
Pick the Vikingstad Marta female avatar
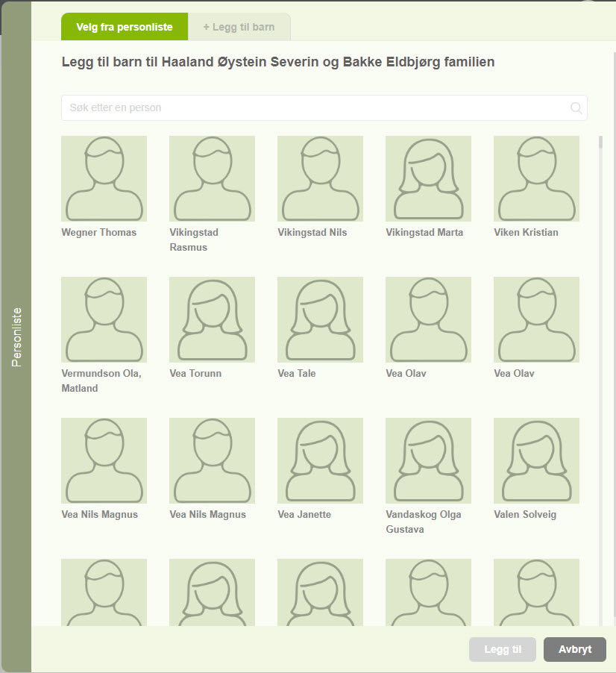tap(428, 178)
